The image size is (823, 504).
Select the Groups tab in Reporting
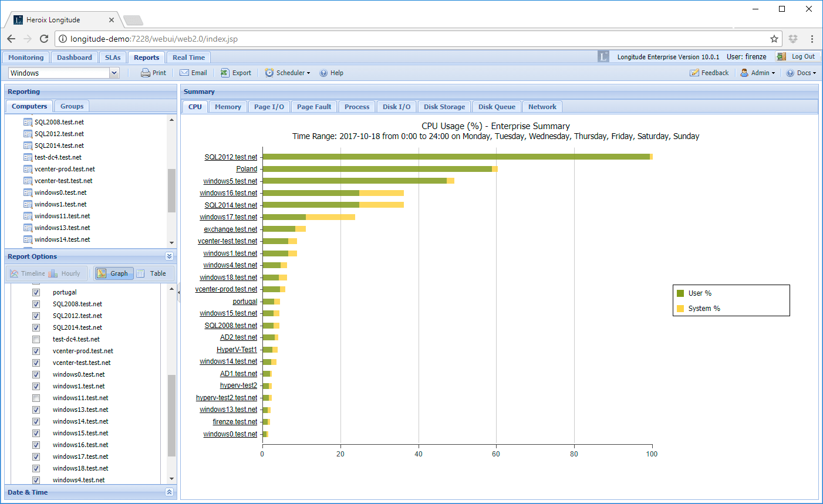pos(72,106)
